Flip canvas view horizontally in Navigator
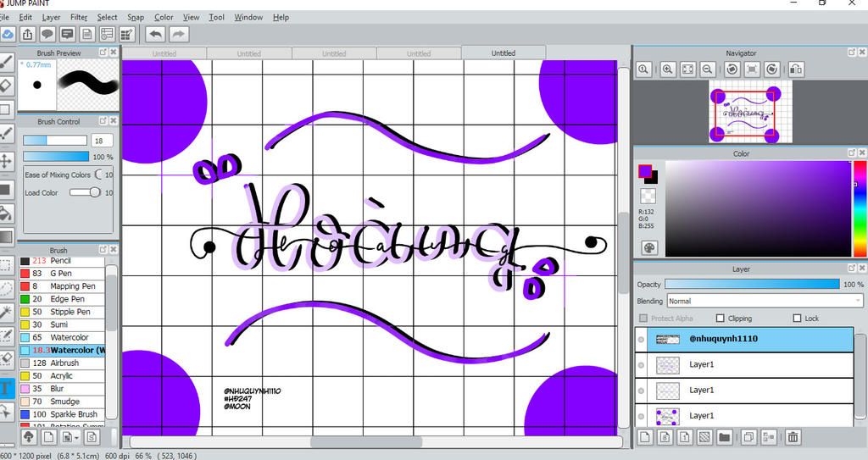Screen dimensions: 868x460 pyautogui.click(x=796, y=69)
